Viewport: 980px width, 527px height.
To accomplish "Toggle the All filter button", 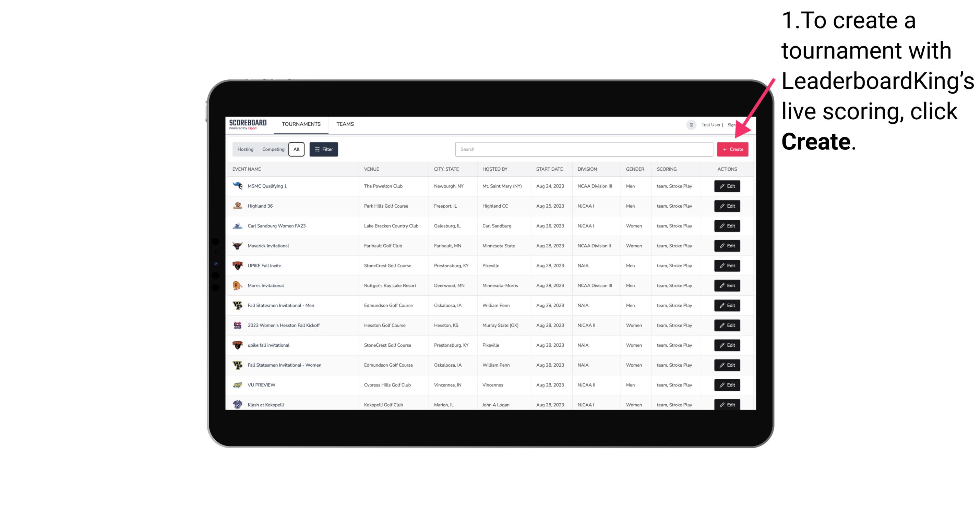I will (296, 149).
